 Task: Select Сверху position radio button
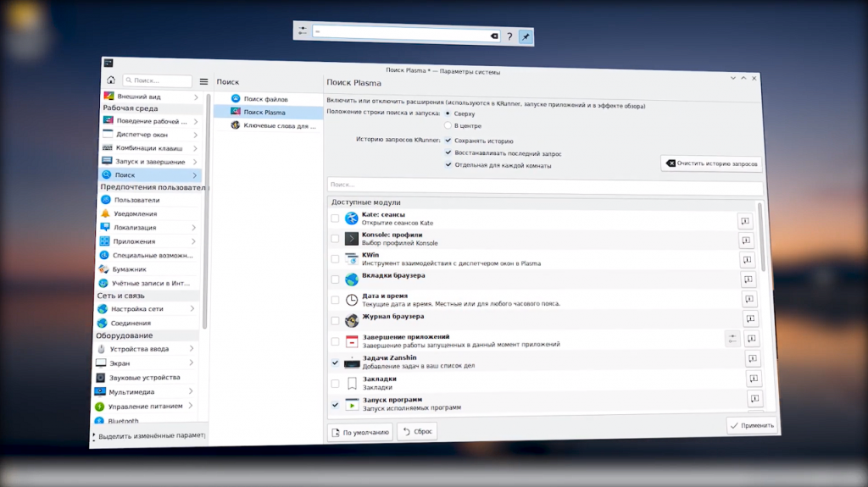click(x=448, y=113)
